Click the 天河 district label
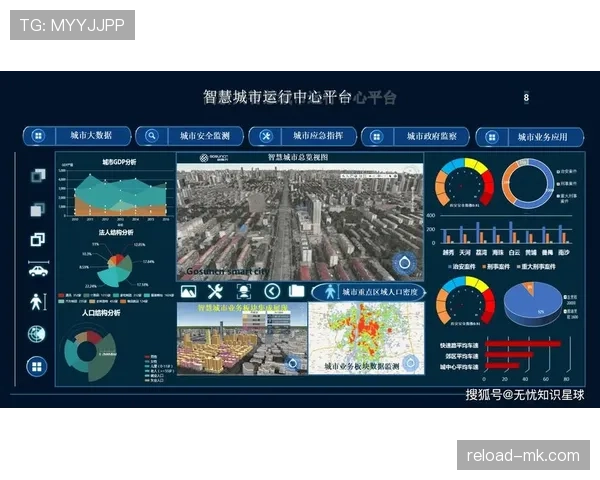This screenshot has height=480, width=600. (465, 253)
